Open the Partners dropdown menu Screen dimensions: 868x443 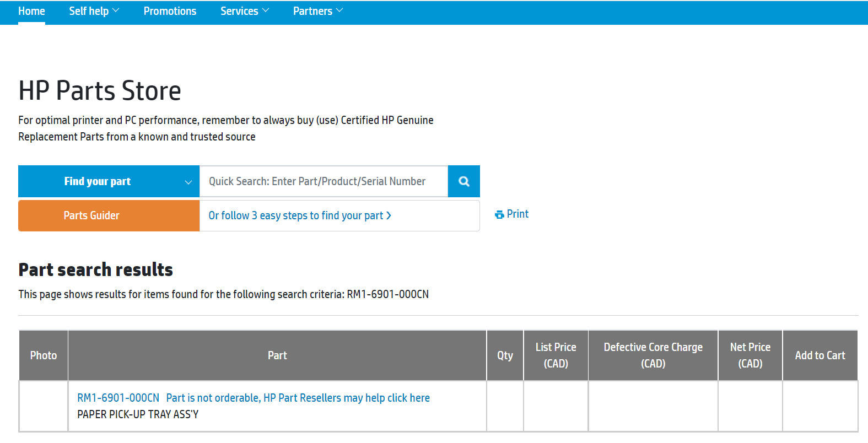317,11
